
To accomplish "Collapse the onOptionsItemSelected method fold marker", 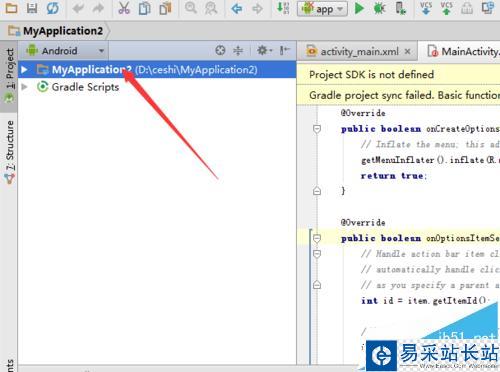I will pyautogui.click(x=317, y=238).
